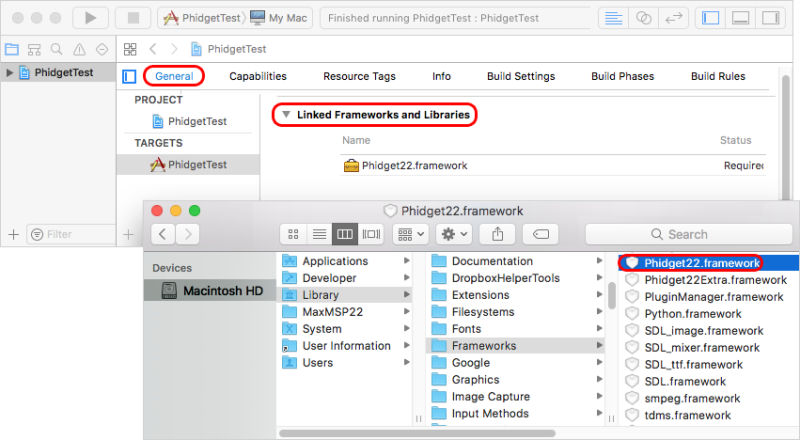Image resolution: width=800 pixels, height=440 pixels.
Task: Select Macintosh HD in Finder sidebar
Action: coord(210,291)
